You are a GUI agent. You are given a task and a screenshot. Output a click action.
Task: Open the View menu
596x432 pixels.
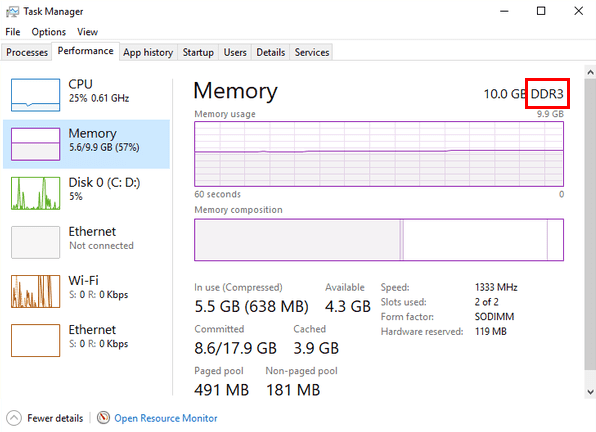(x=87, y=32)
